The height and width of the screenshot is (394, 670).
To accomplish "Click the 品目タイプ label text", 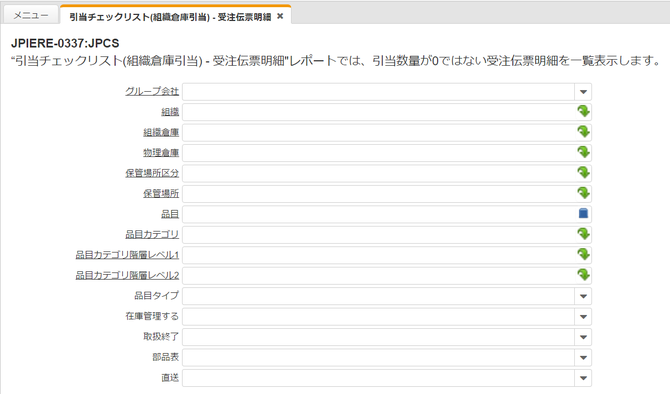I will point(156,295).
